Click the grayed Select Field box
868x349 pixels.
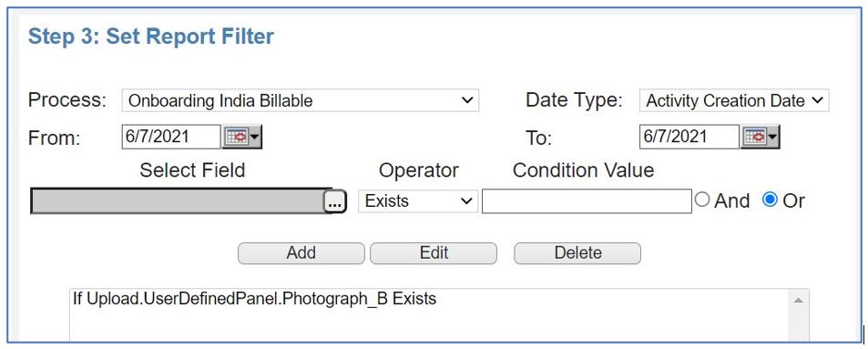(177, 201)
